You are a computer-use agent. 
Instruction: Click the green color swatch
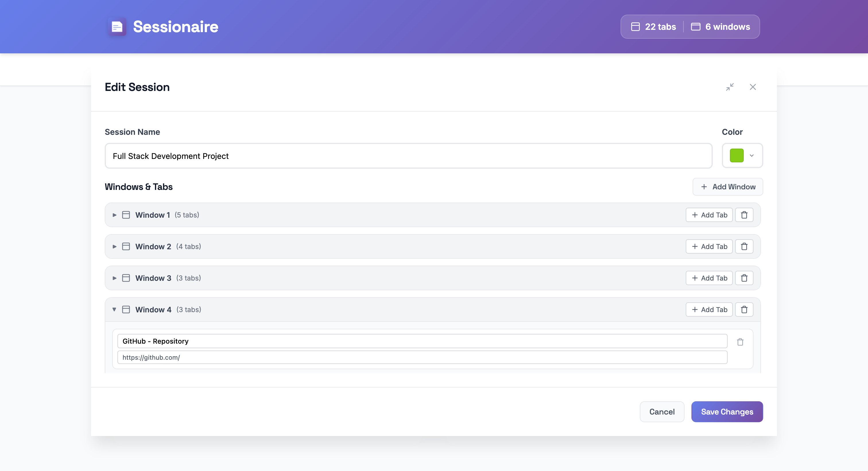pyautogui.click(x=737, y=155)
